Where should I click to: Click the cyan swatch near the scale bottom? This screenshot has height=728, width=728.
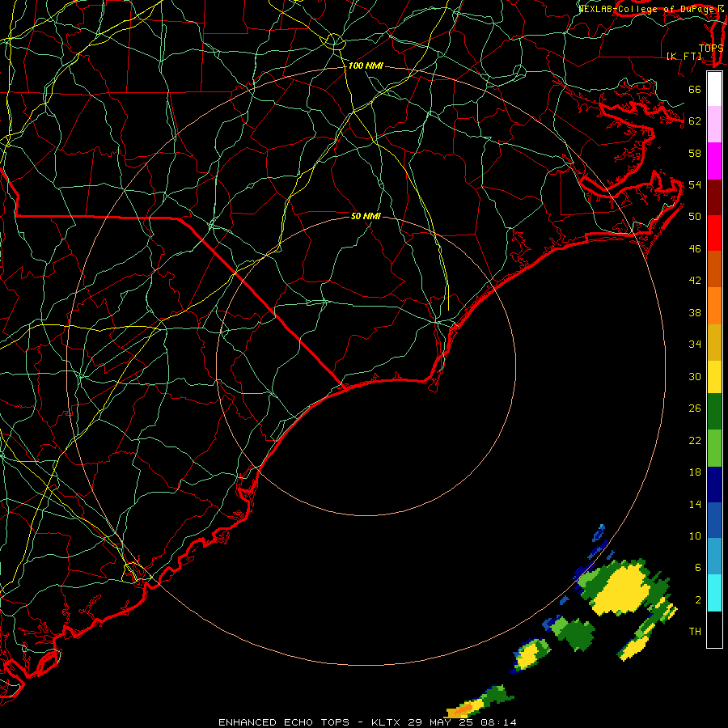714,593
